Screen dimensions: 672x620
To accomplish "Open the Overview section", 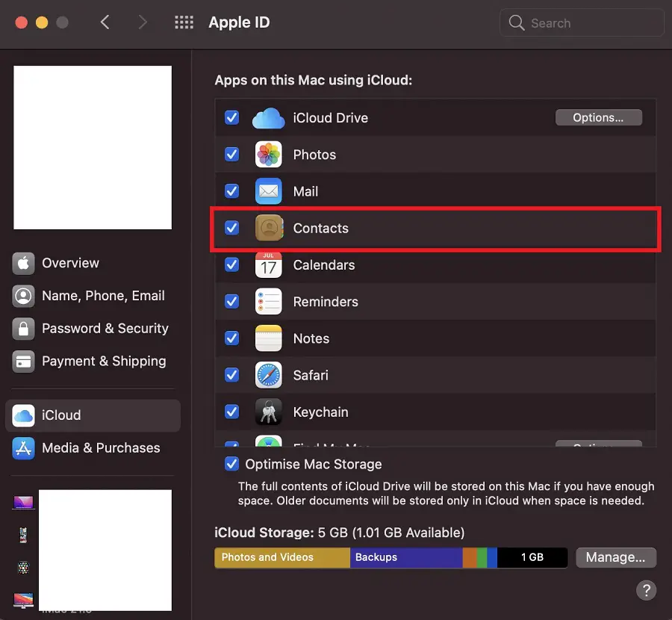I will [x=93, y=263].
